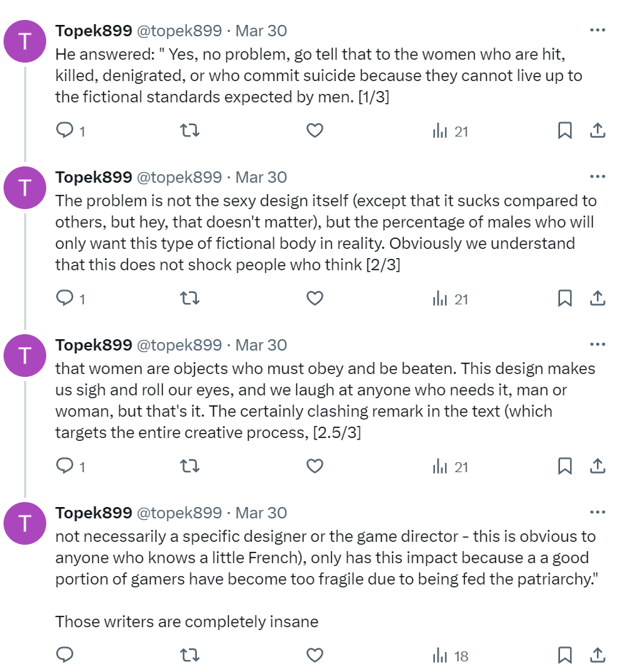Retweet the tweet marked [2/3]
Image resolution: width=624 pixels, height=672 pixels.
(189, 298)
